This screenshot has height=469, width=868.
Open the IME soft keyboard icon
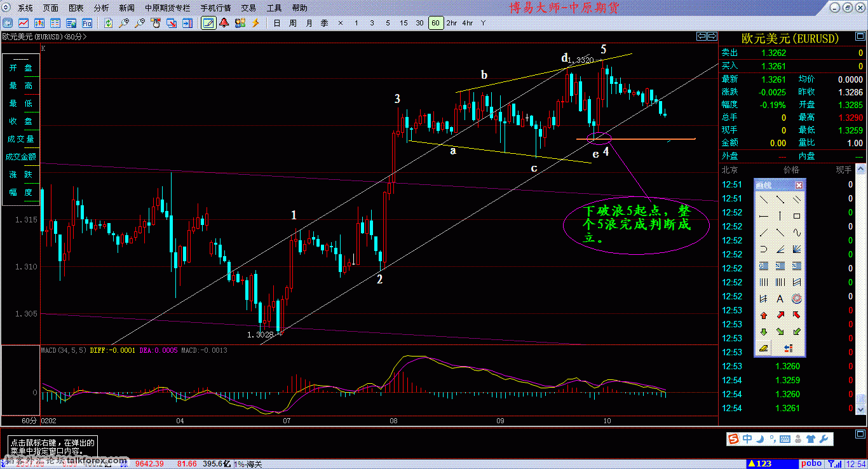[785, 439]
